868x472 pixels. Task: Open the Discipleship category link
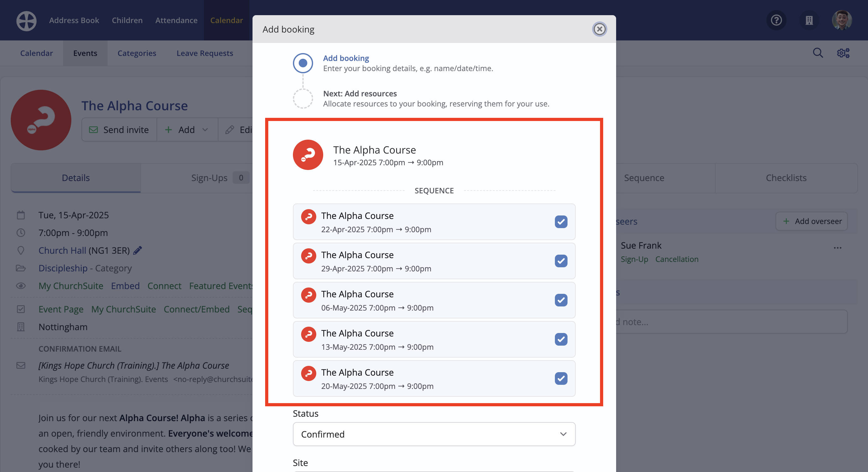(x=63, y=268)
